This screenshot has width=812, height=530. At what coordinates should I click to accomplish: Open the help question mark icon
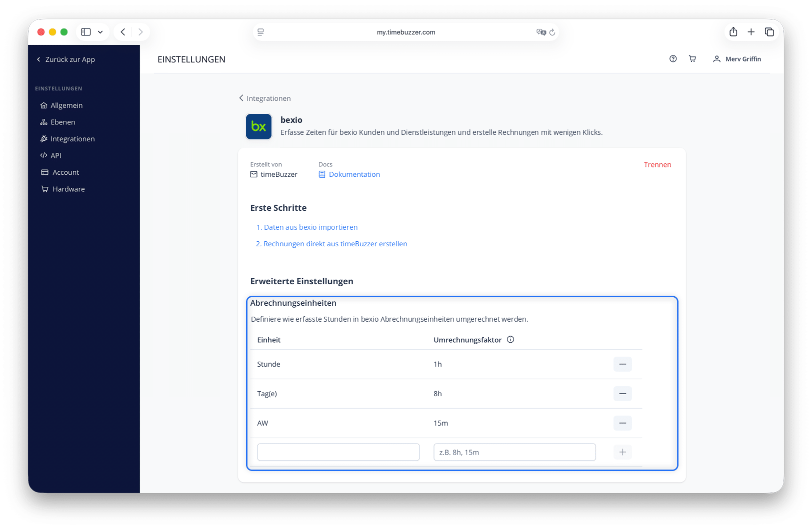pos(673,59)
